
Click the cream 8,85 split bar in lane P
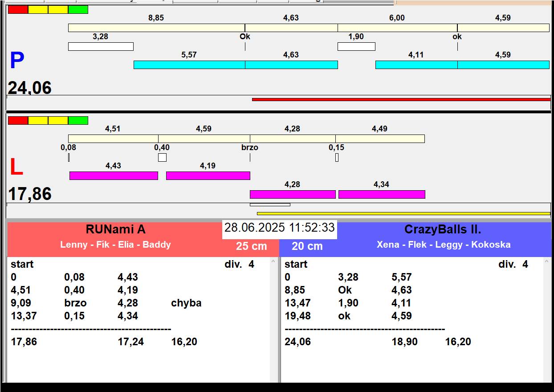coord(156,28)
